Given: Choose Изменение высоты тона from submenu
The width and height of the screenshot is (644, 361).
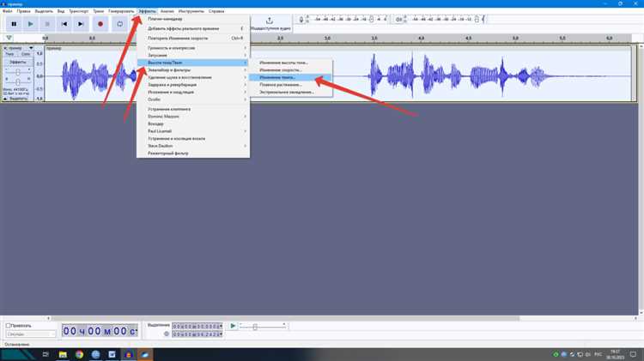Looking at the screenshot, I should pyautogui.click(x=291, y=63).
